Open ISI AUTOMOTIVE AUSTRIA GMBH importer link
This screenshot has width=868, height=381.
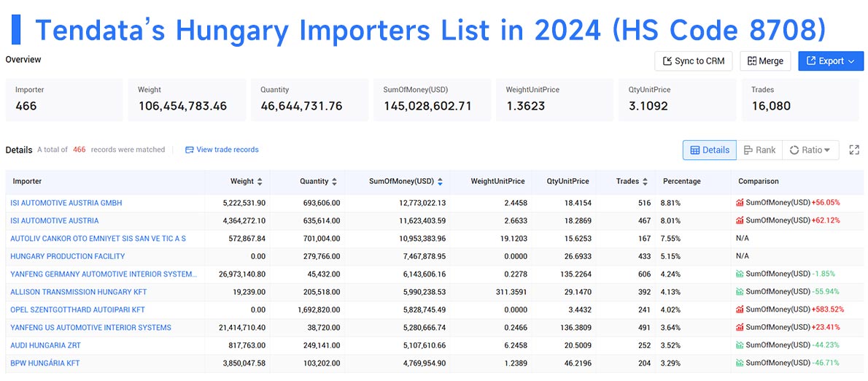click(66, 203)
